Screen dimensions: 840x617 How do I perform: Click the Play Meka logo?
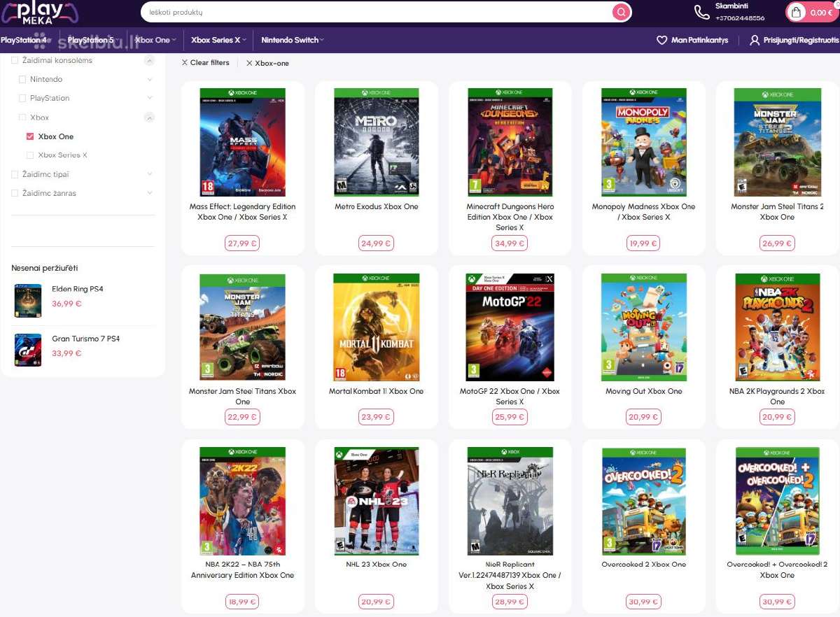[40, 13]
